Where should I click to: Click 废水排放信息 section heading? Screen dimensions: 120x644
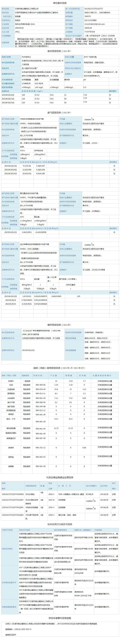click(60, 51)
